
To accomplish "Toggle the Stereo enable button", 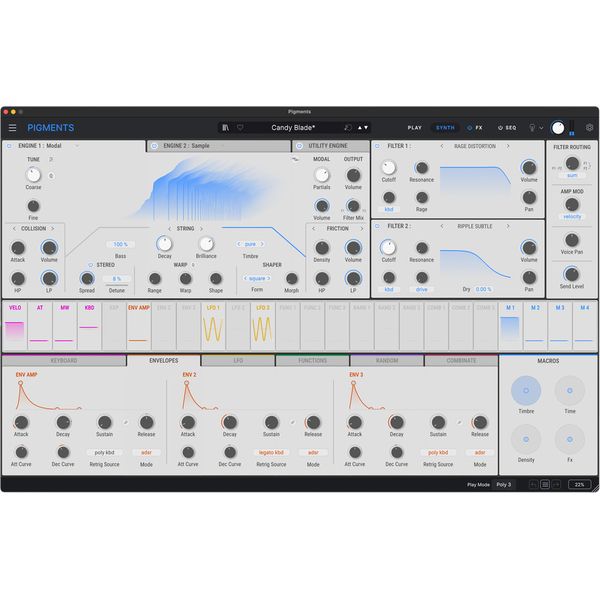I will tap(91, 265).
